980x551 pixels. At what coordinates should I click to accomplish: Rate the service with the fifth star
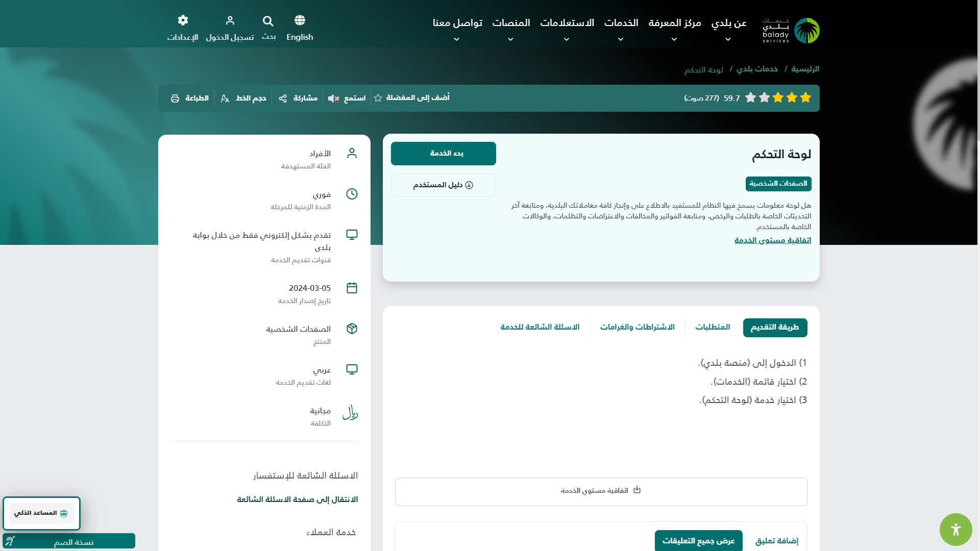point(750,97)
